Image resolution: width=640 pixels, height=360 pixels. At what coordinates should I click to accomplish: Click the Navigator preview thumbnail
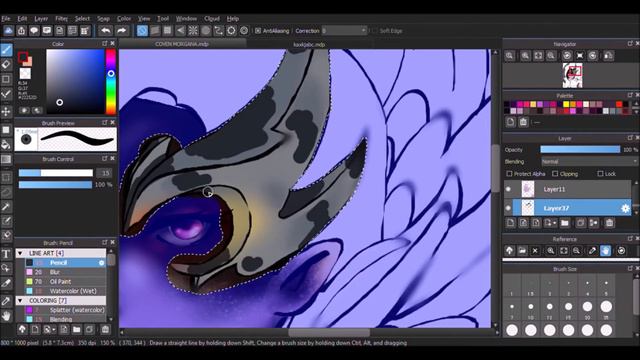coord(572,76)
